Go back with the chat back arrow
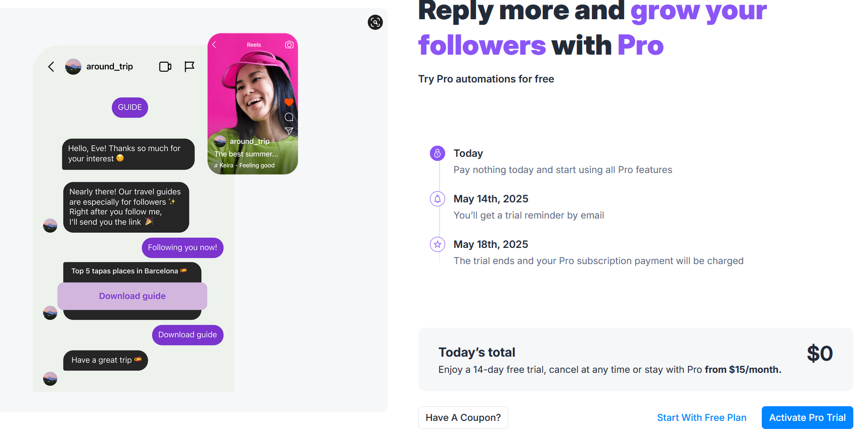The image size is (868, 430). click(51, 67)
